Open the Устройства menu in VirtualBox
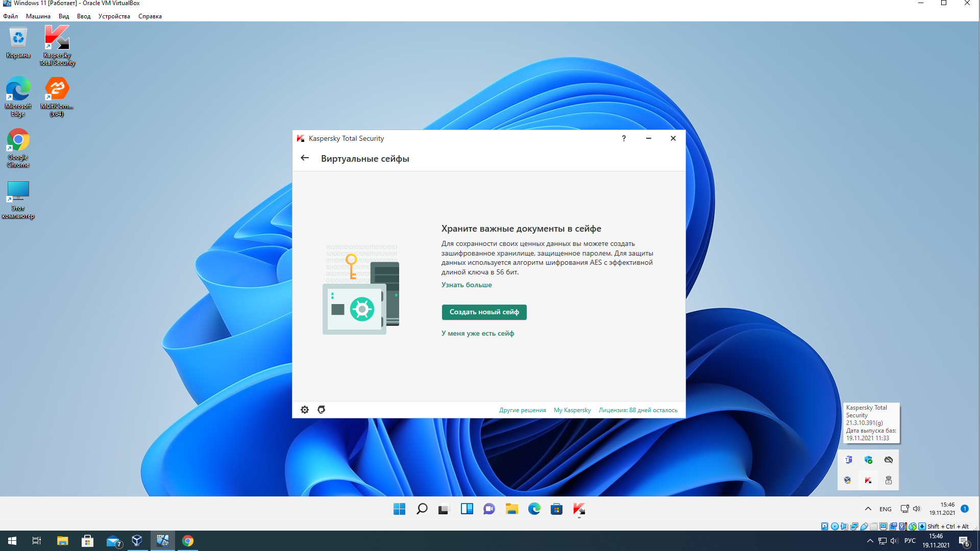Image resolution: width=980 pixels, height=551 pixels. pyautogui.click(x=114, y=16)
